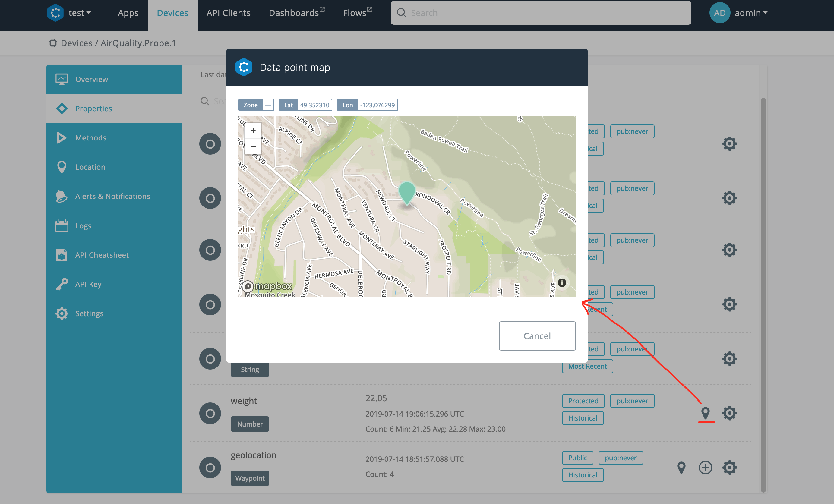Open the test organization dropdown

[80, 13]
